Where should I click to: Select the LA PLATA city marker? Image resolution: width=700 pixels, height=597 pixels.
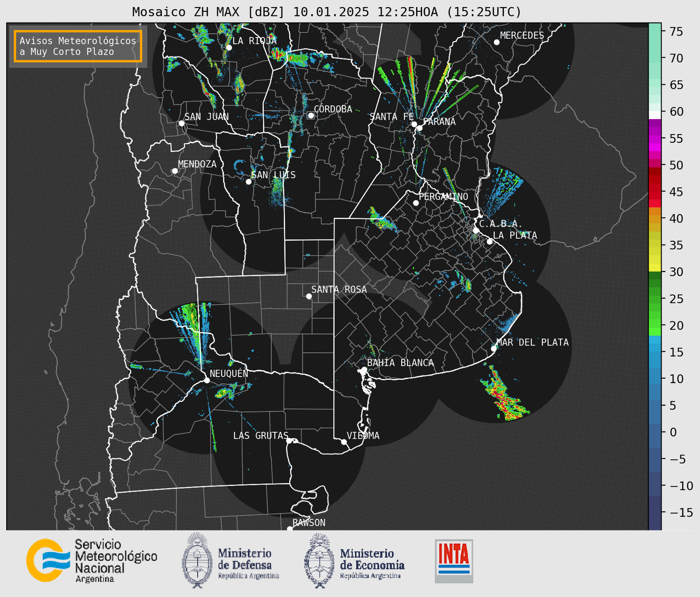[x=490, y=242]
